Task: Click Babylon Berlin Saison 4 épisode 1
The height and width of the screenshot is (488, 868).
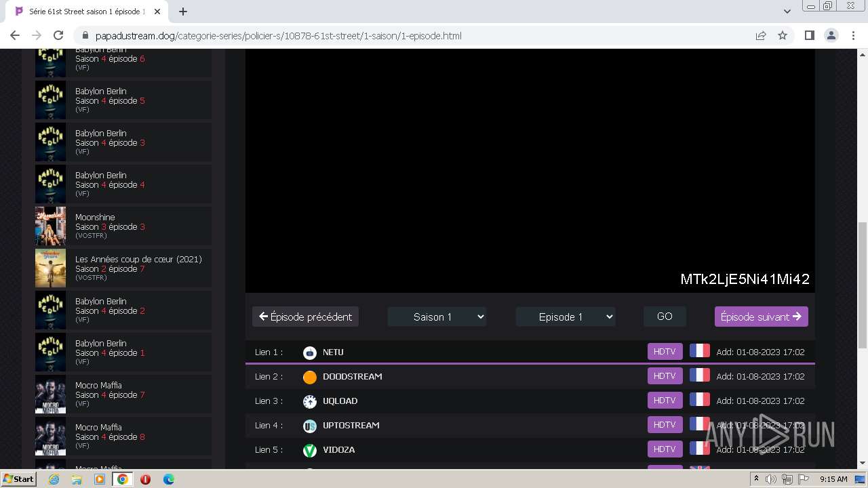Action: pos(123,352)
